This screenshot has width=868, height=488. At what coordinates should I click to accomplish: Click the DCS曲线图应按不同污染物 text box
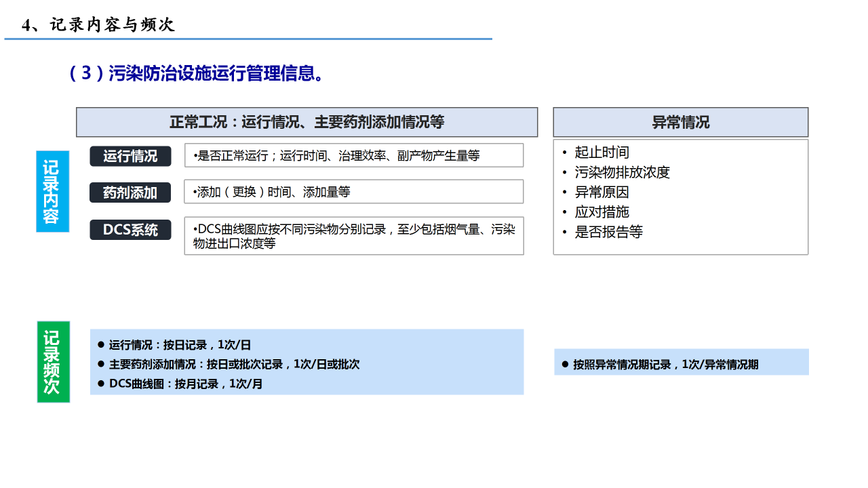point(353,236)
